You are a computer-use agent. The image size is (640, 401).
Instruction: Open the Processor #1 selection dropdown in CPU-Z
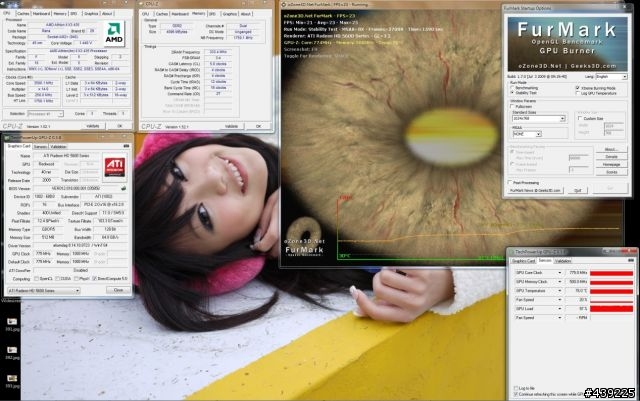coord(46,114)
